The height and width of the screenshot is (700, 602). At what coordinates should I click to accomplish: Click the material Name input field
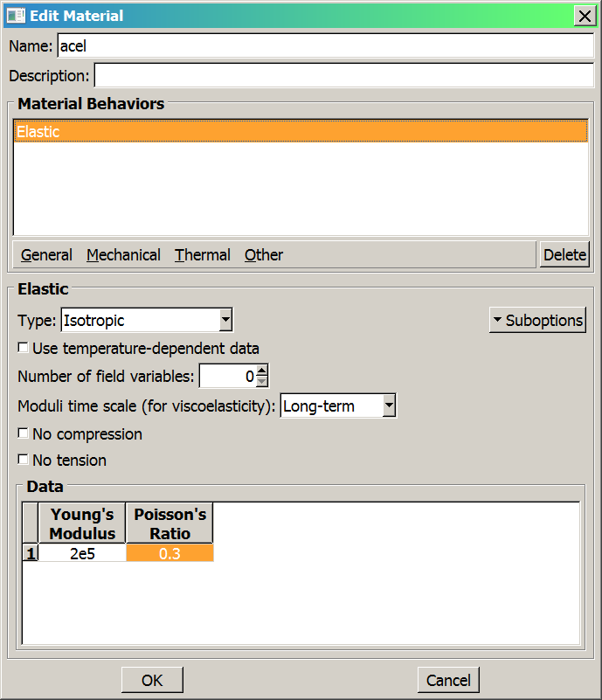coord(326,45)
